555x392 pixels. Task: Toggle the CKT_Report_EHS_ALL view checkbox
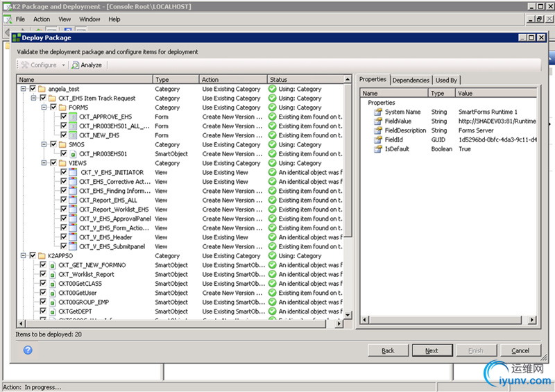coord(63,200)
